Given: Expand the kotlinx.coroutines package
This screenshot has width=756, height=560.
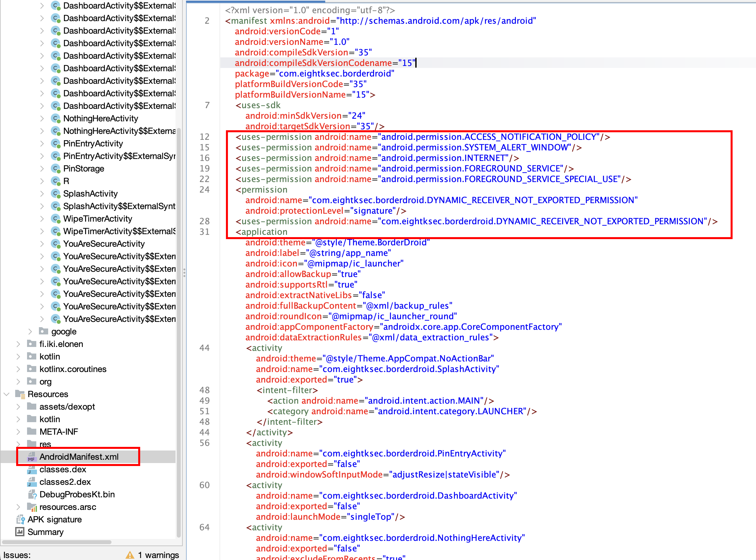Looking at the screenshot, I should tap(18, 369).
